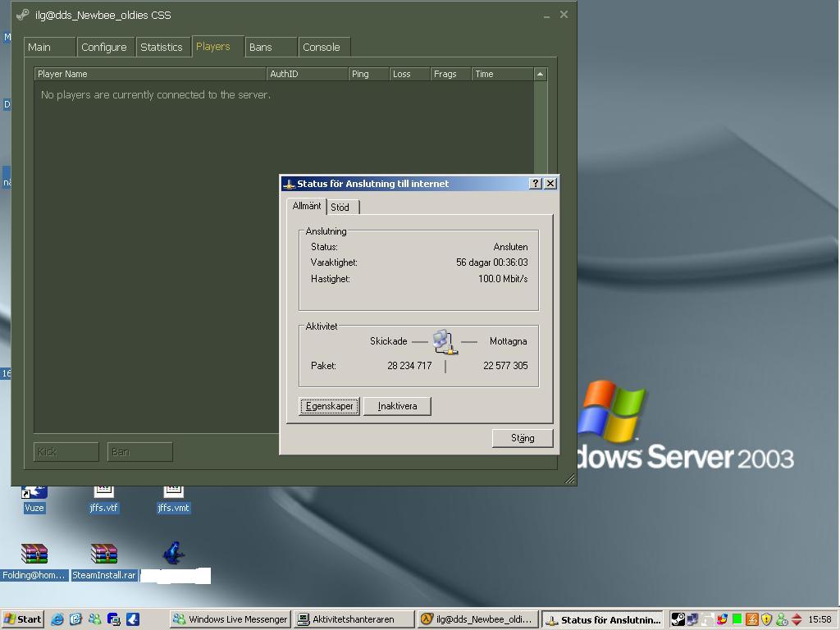This screenshot has height=630, width=840.
Task: Switch to the Stöd tab
Action: [342, 208]
